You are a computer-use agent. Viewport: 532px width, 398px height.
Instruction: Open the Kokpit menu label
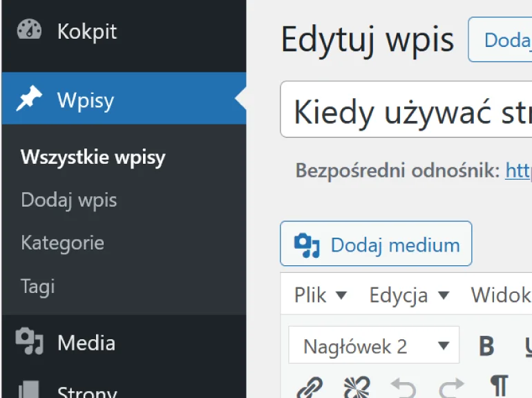(x=87, y=32)
